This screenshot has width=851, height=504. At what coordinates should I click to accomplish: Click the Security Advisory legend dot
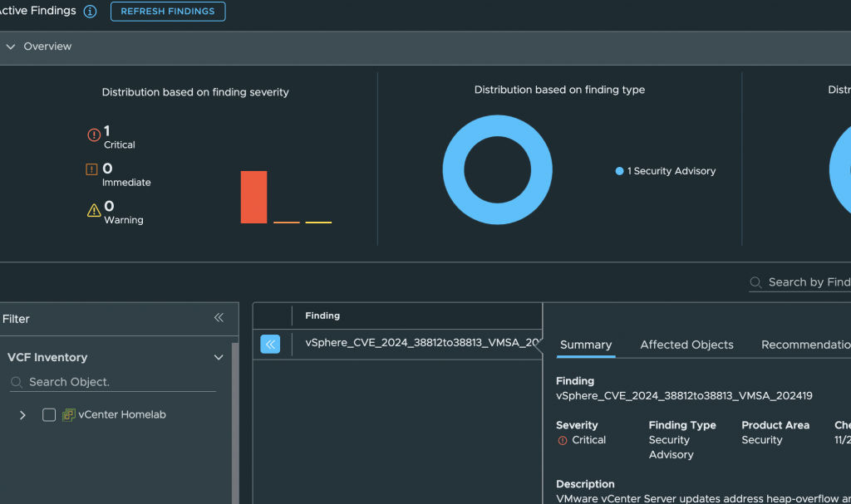619,171
